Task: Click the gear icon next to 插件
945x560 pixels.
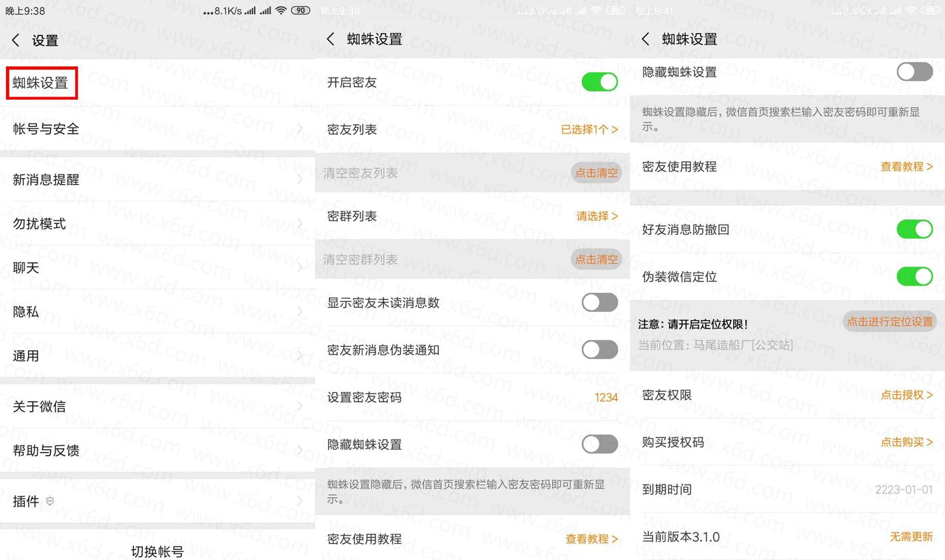Action: [x=50, y=500]
